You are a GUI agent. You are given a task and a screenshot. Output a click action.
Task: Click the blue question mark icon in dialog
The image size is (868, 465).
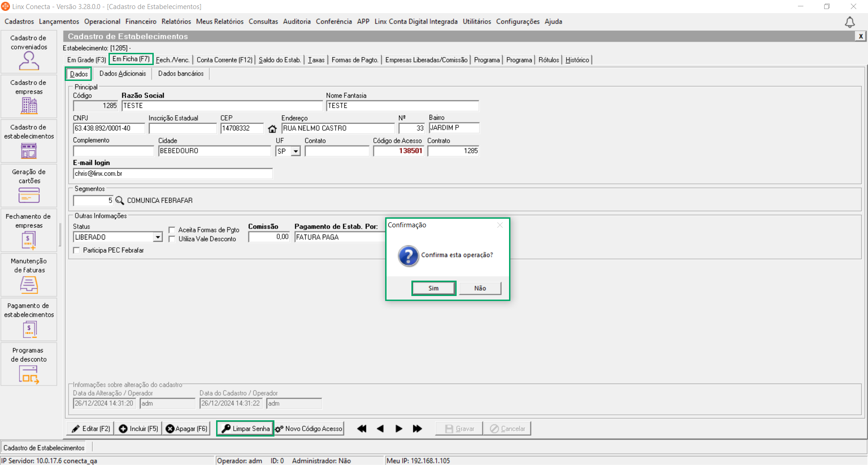pos(408,256)
